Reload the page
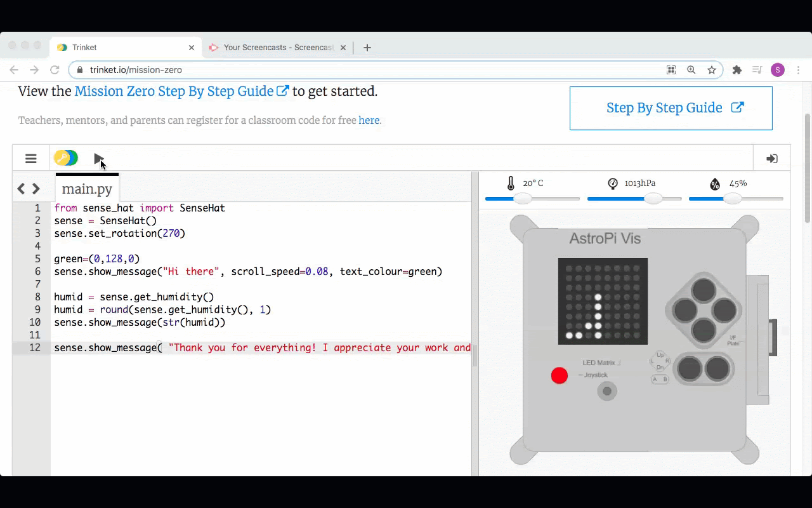This screenshot has width=812, height=508. (55, 70)
